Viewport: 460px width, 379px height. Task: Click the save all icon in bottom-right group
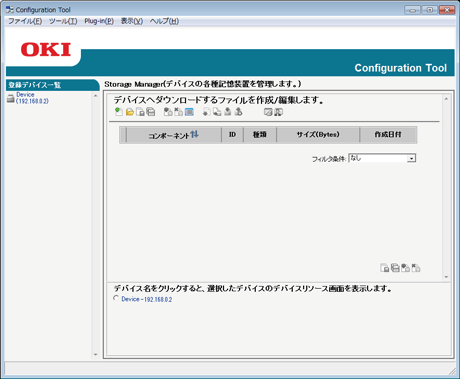point(395,268)
